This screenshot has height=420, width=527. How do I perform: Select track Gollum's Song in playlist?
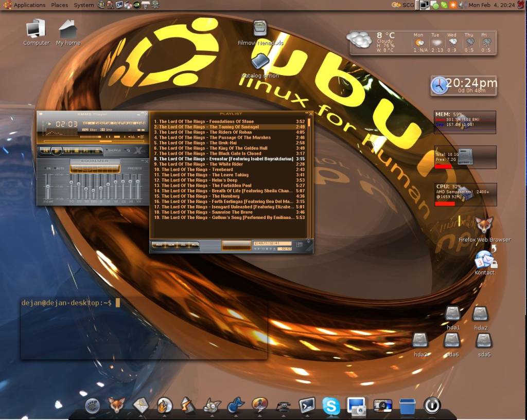[230, 217]
